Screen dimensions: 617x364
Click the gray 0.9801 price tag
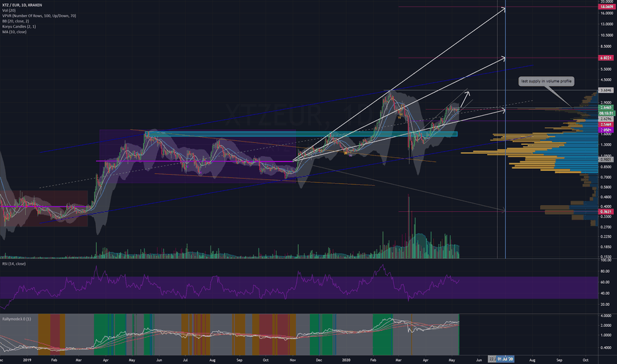(x=606, y=159)
